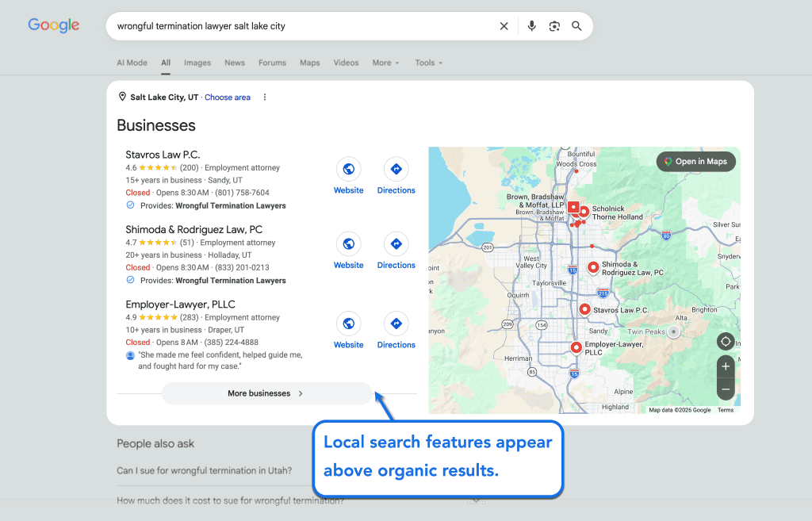Screen dimensions: 812x521
Task: Open Google Lens image search icon
Action: pos(554,26)
